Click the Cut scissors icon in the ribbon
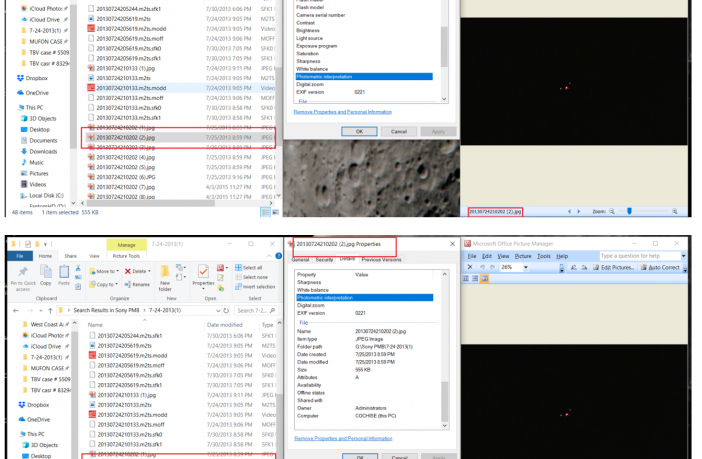Screen dimensions: 702x459 coord(78,268)
